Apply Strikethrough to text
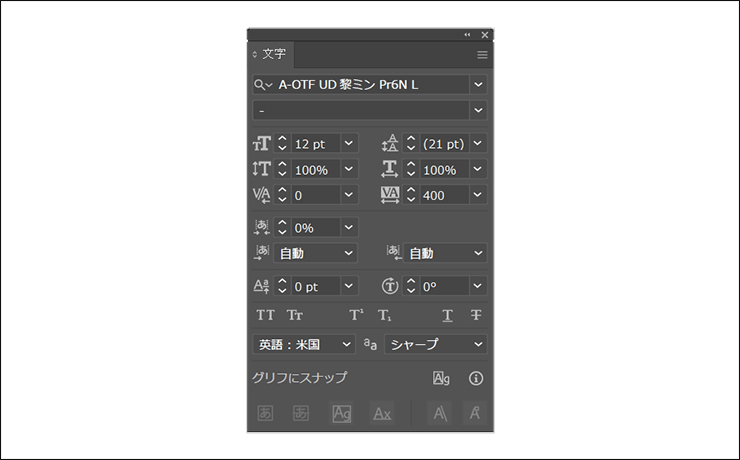This screenshot has width=740, height=460. point(476,315)
